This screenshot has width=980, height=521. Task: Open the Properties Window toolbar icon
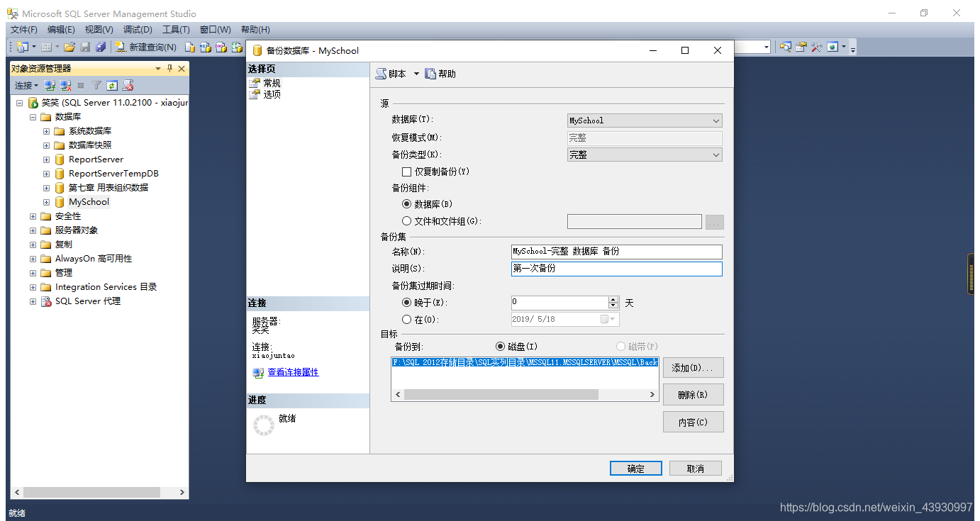(x=801, y=47)
